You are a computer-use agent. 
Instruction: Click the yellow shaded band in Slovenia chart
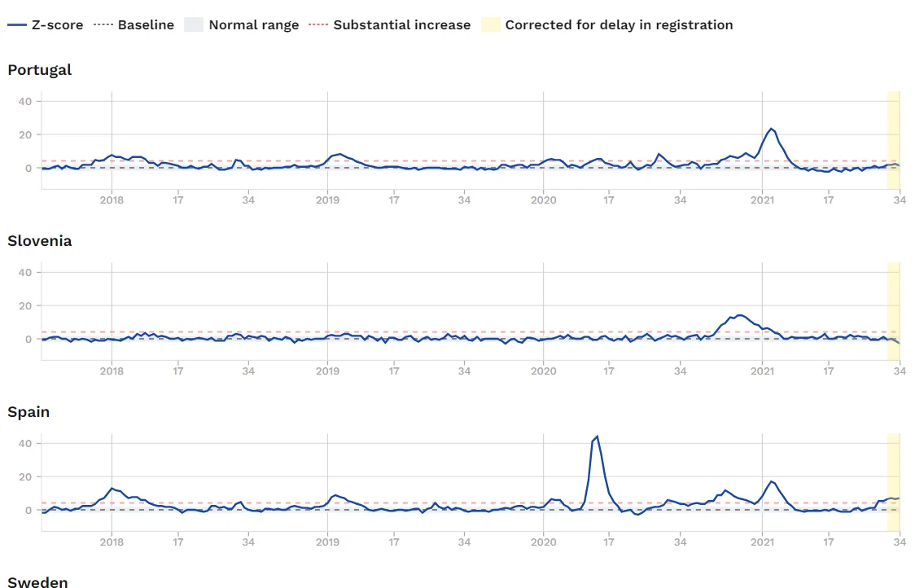(893, 309)
